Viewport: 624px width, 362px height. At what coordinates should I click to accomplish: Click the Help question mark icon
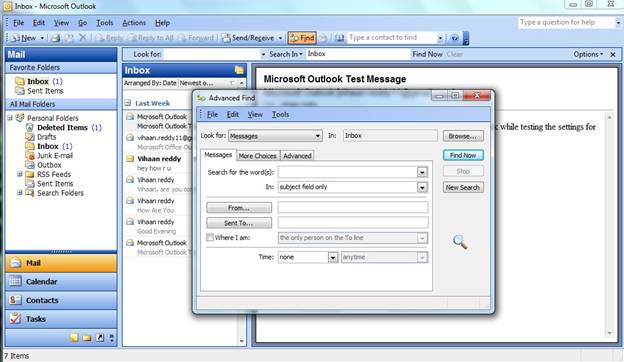[x=454, y=38]
